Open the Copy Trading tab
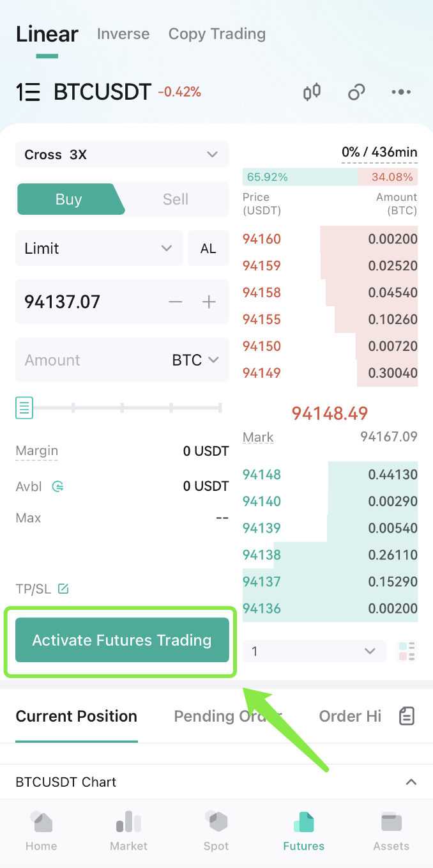This screenshot has height=868, width=433. tap(216, 34)
